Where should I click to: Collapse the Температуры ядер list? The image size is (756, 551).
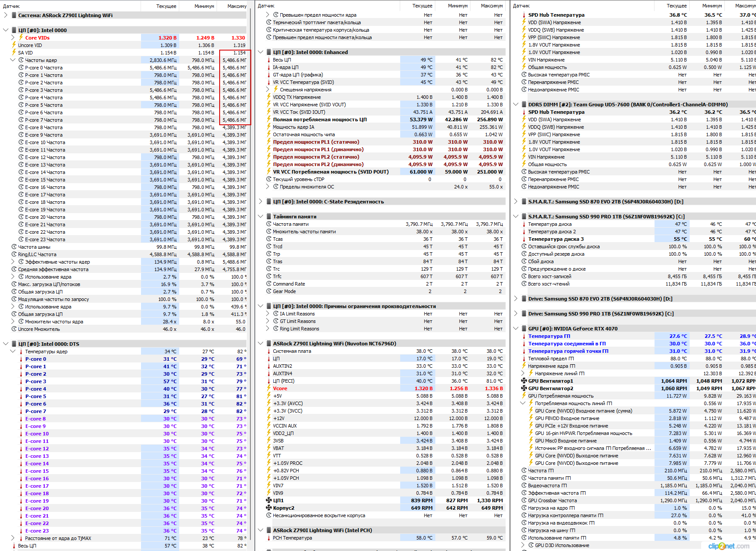tap(12, 351)
